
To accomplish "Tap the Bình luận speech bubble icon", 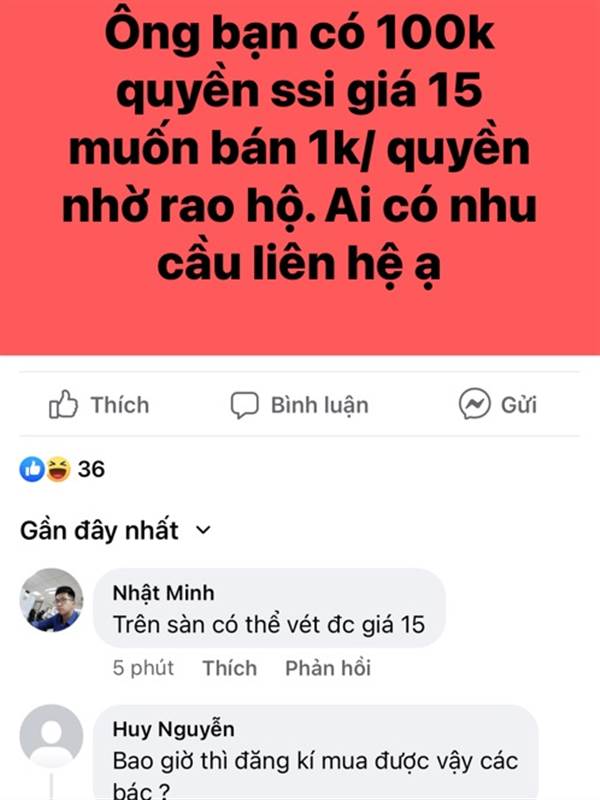I will (x=244, y=405).
